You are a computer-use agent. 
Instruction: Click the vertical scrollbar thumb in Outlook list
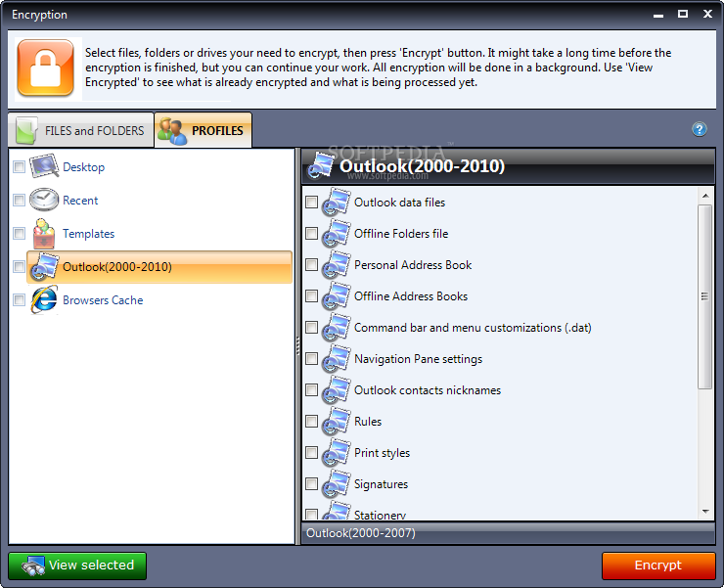coord(705,297)
